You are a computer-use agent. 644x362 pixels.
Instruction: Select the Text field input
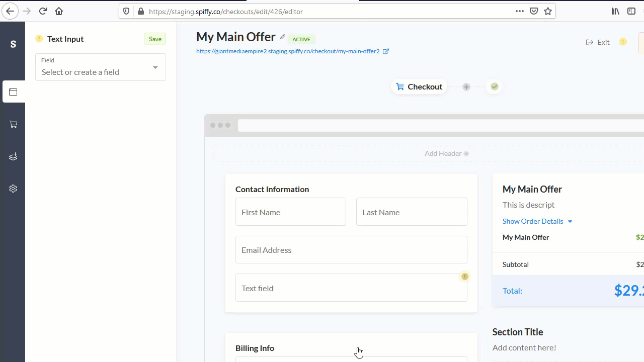(x=351, y=288)
